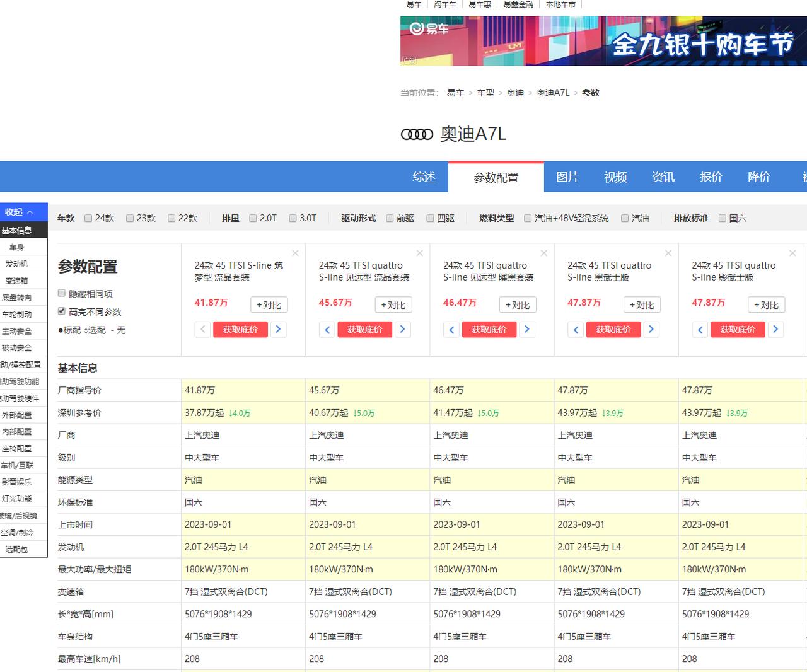Remove the 24款 45 TFSI S-line 筑梦型 column
Viewport: 807px width, 672px height.
tap(295, 253)
